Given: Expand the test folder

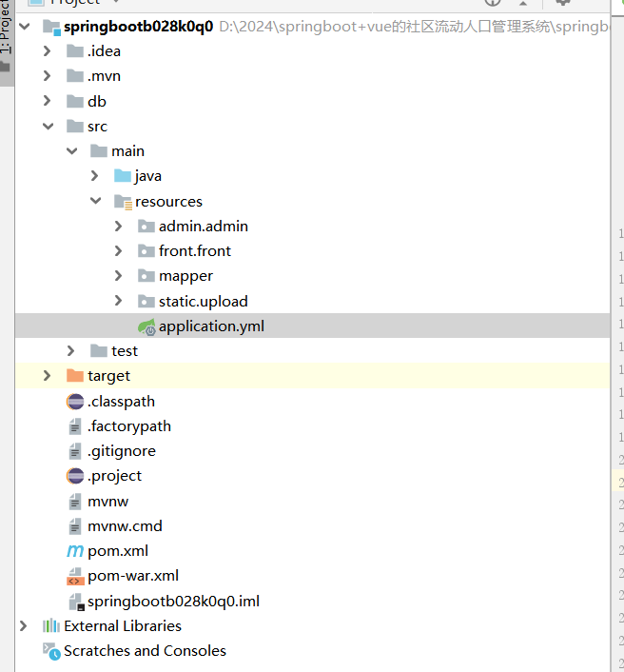Looking at the screenshot, I should 71,351.
